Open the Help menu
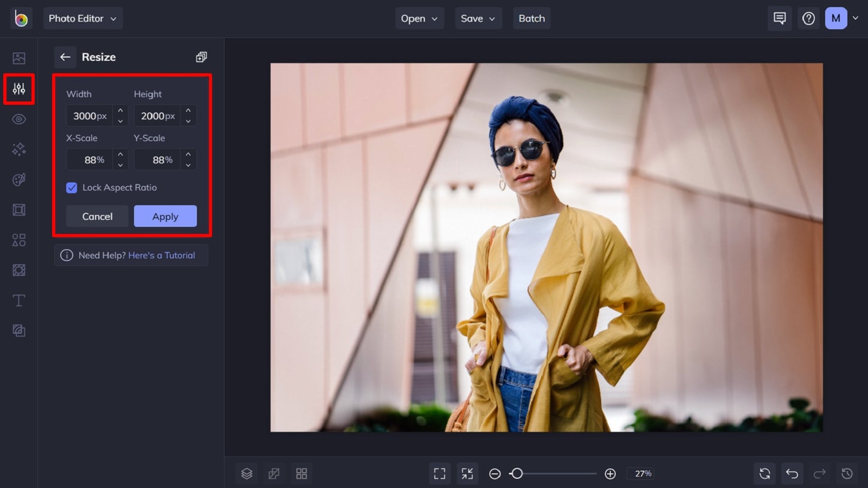868x488 pixels. coord(808,18)
